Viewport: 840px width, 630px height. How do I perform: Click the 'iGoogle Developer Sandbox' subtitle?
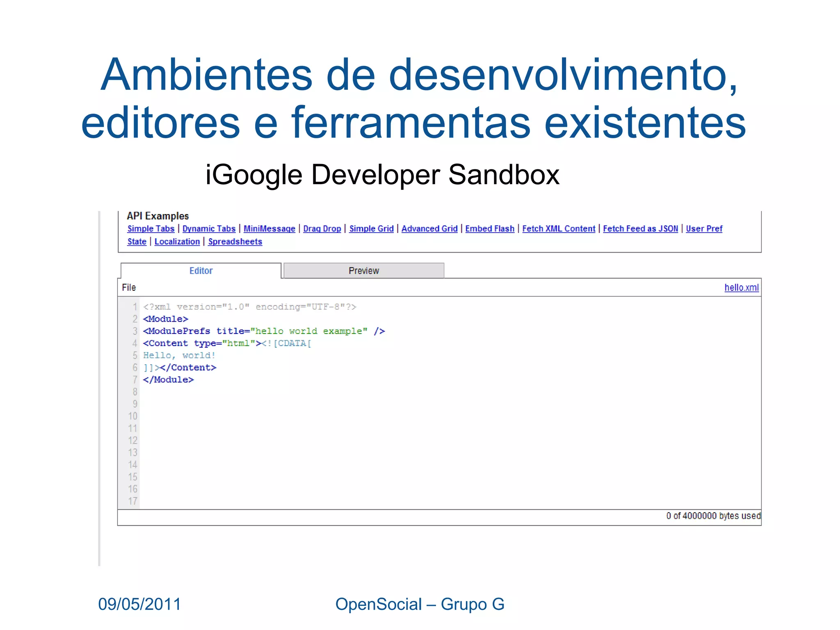(382, 175)
